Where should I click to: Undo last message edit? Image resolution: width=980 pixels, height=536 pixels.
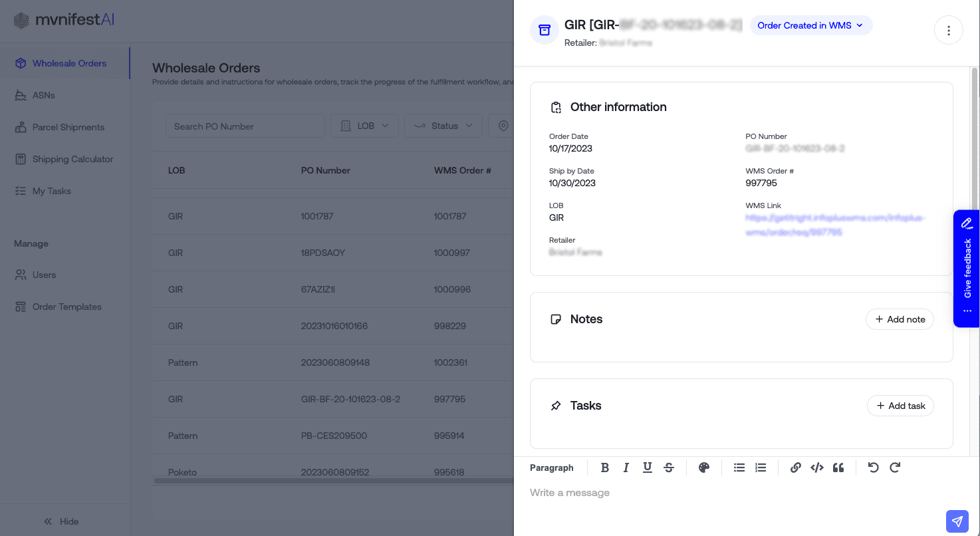click(874, 468)
